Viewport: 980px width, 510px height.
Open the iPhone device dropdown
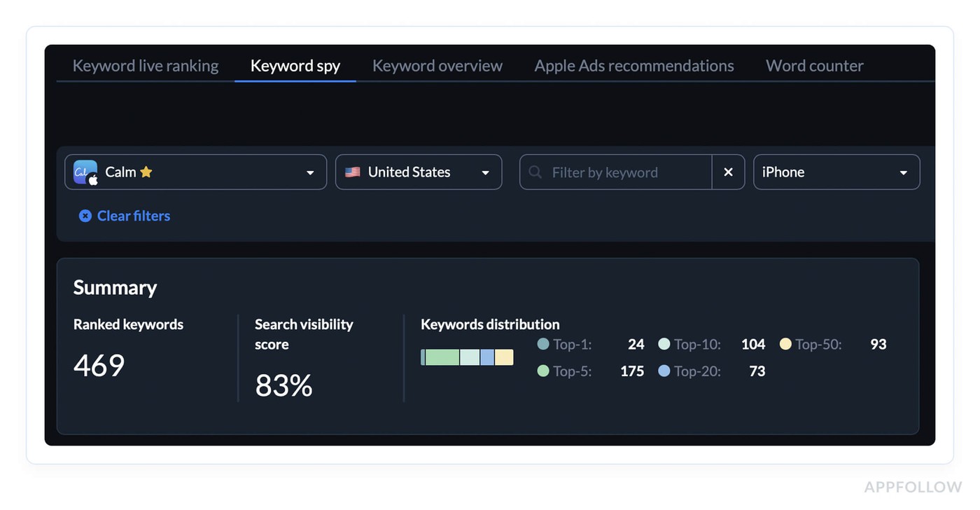(836, 172)
